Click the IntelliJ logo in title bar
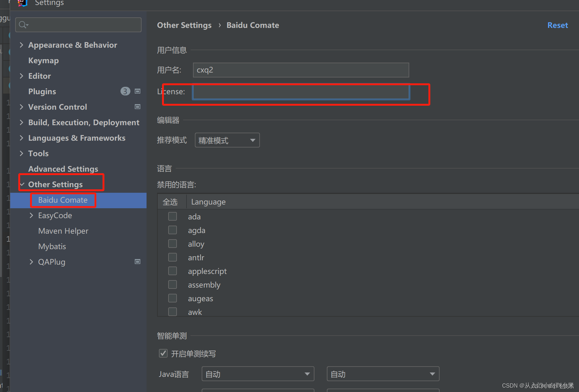This screenshot has width=579, height=392. point(23,3)
